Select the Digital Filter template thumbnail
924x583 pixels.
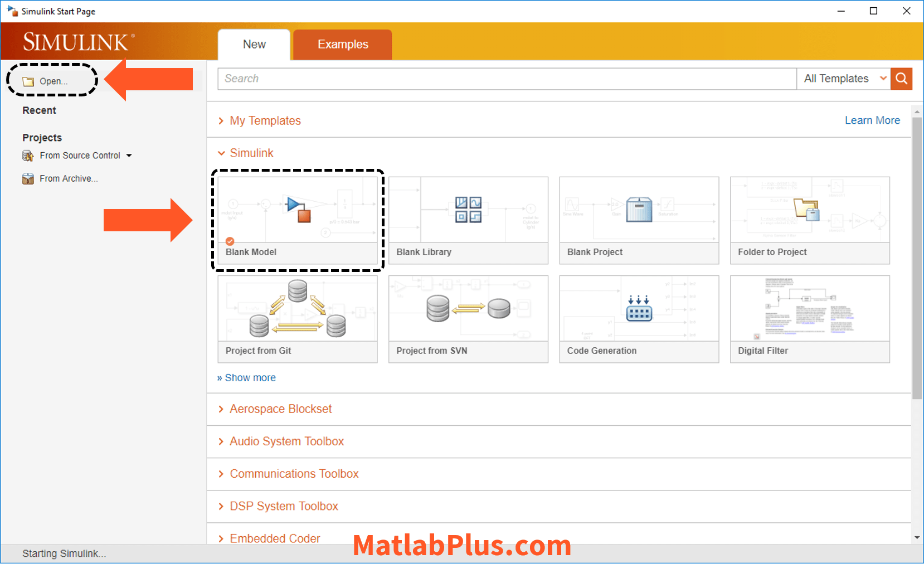coord(810,309)
